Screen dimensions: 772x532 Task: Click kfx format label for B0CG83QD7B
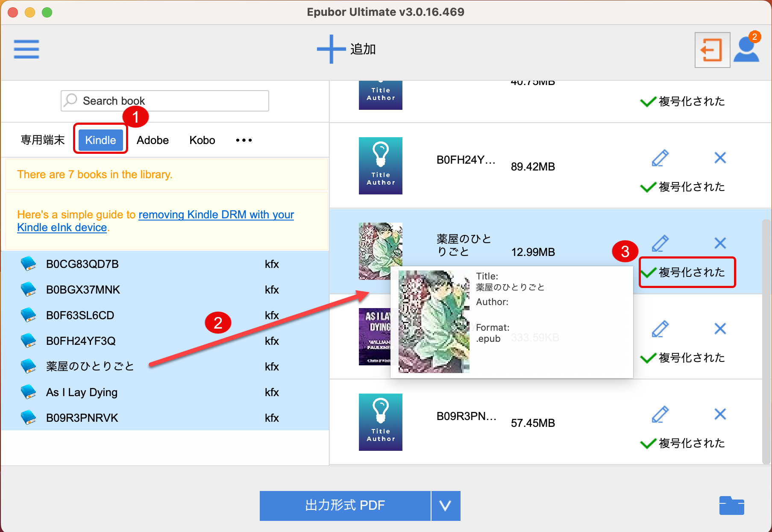click(272, 264)
